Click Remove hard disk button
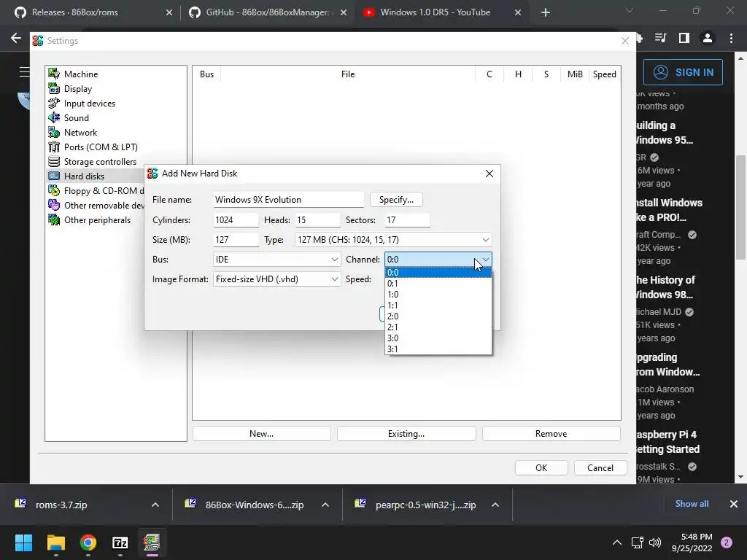The width and height of the screenshot is (747, 560). pyautogui.click(x=551, y=434)
